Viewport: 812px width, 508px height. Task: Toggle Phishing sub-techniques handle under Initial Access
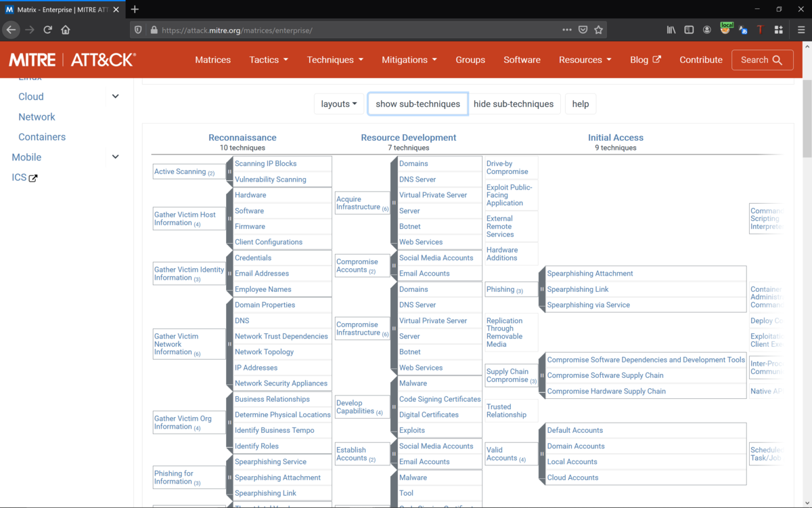[541, 289]
